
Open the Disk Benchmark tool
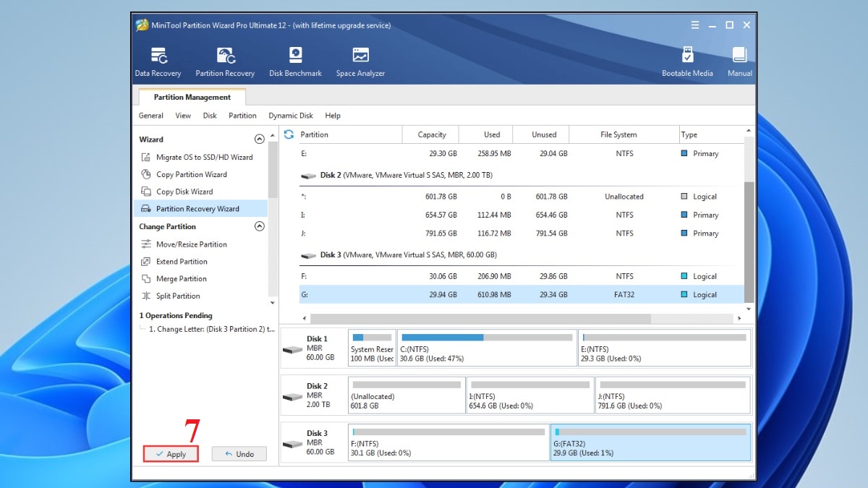295,61
